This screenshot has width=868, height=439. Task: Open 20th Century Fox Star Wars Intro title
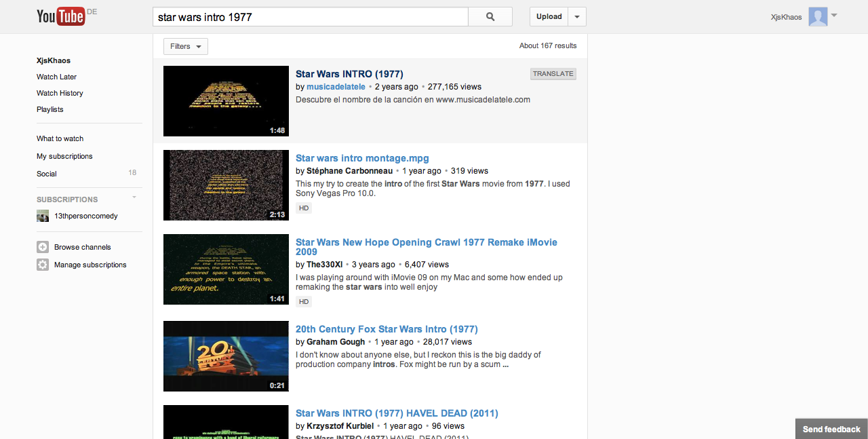coord(387,329)
